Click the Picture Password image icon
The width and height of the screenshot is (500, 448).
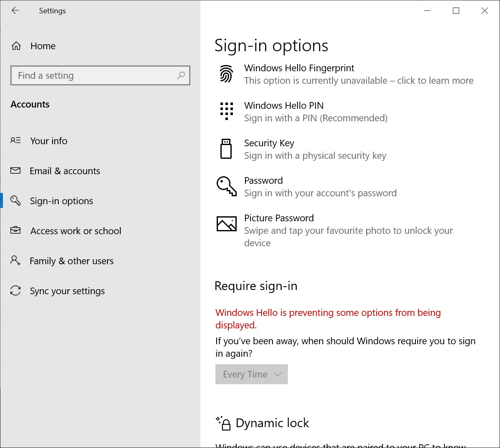coord(227,224)
